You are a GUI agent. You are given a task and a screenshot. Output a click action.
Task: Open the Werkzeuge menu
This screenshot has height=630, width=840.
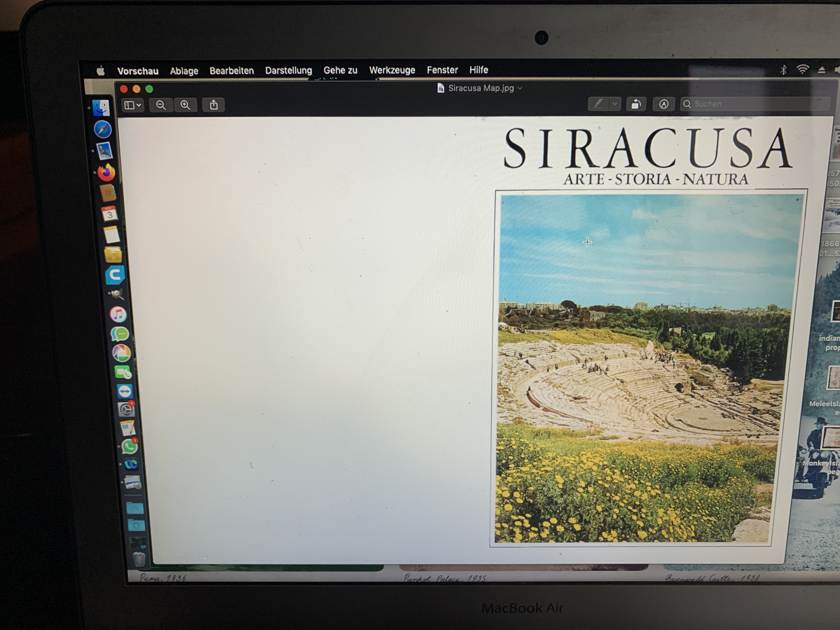(x=392, y=70)
